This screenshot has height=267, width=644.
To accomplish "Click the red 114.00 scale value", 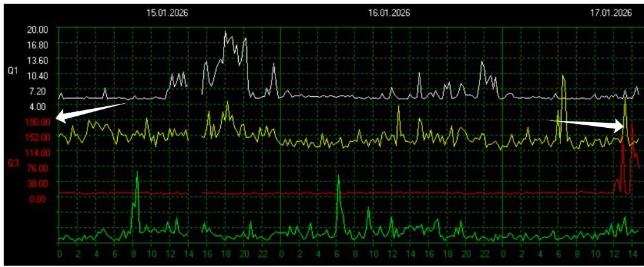I will (x=38, y=152).
